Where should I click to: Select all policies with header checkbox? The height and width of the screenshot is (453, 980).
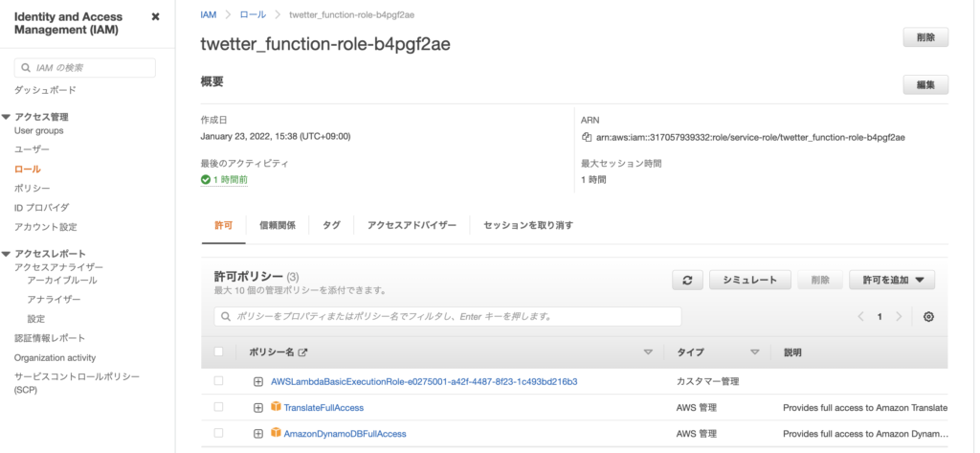[218, 351]
